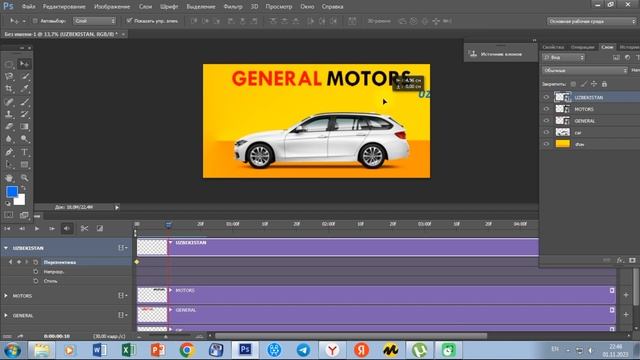Viewport: 640px width, 360px height.
Task: Mute timeline audio playback
Action: [67, 229]
